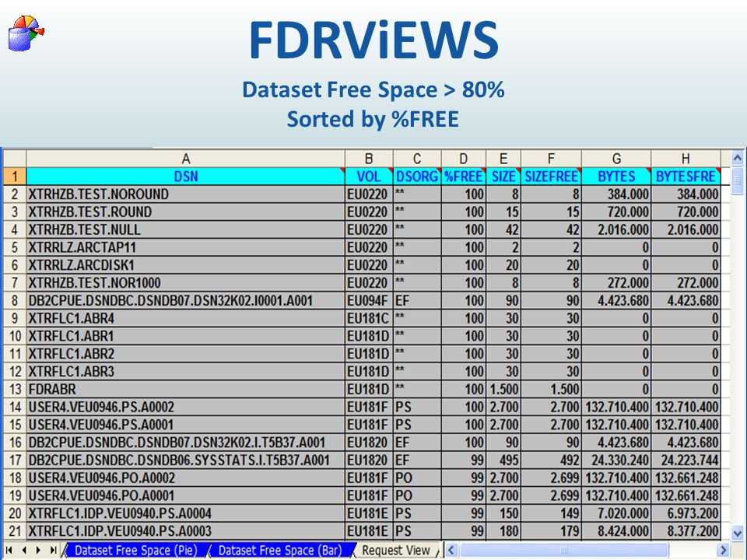Select cell USER4.VEU0946.PO.A0002
The height and width of the screenshot is (560, 747).
pyautogui.click(x=186, y=478)
